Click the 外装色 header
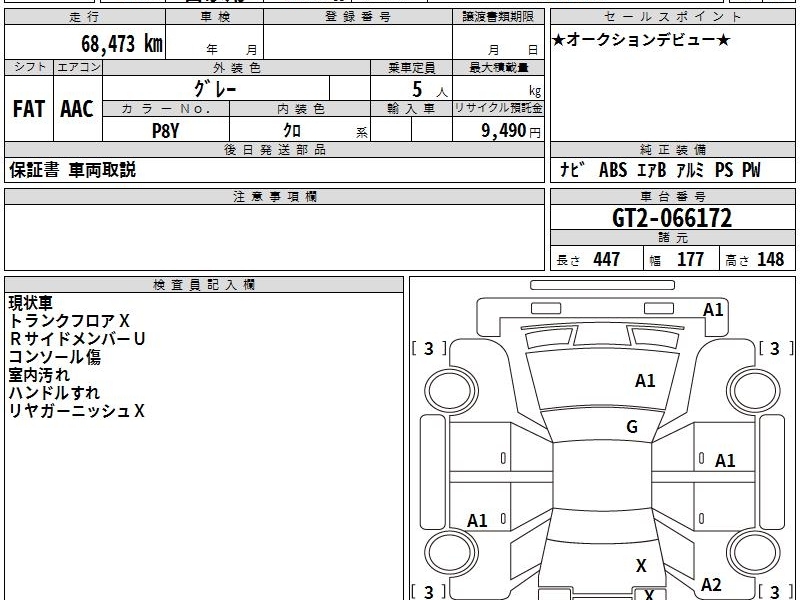Image resolution: width=800 pixels, height=600 pixels. point(237,67)
